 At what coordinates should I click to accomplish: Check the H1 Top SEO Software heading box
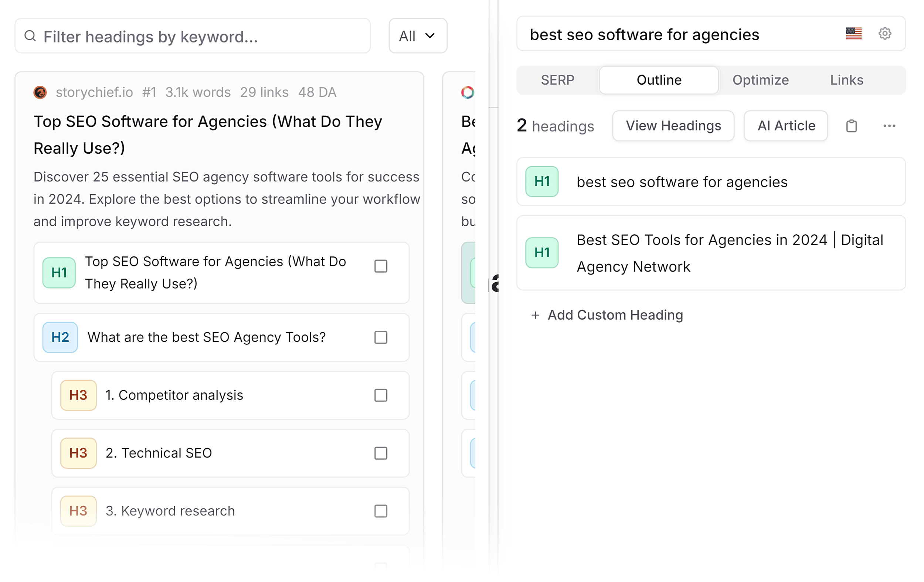(x=380, y=266)
